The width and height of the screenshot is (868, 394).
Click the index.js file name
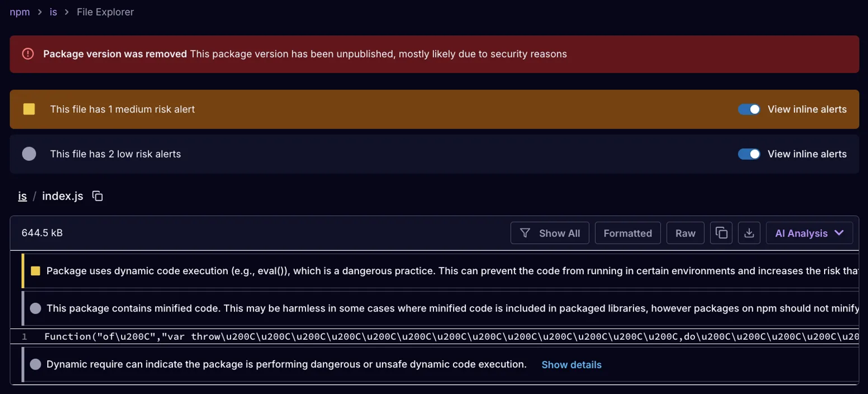click(62, 196)
